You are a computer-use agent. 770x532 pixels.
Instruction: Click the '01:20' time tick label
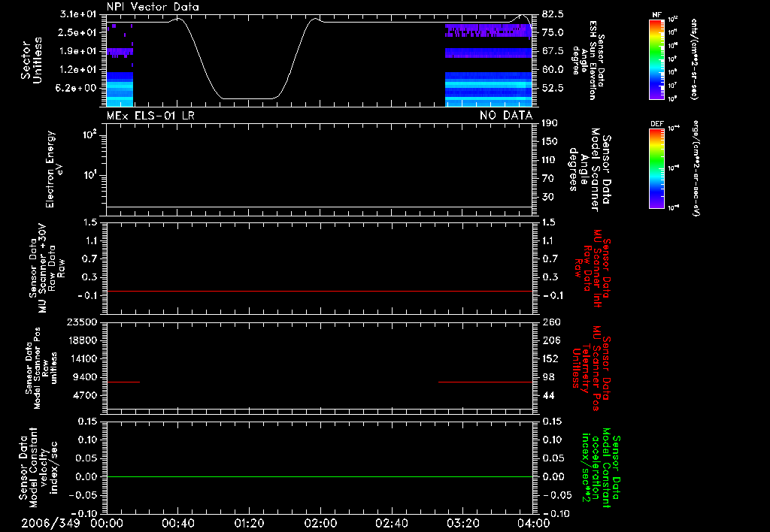(249, 523)
